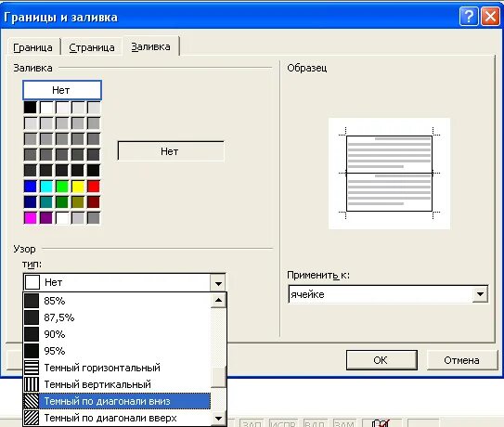Pick the blue color swatch

[31, 187]
